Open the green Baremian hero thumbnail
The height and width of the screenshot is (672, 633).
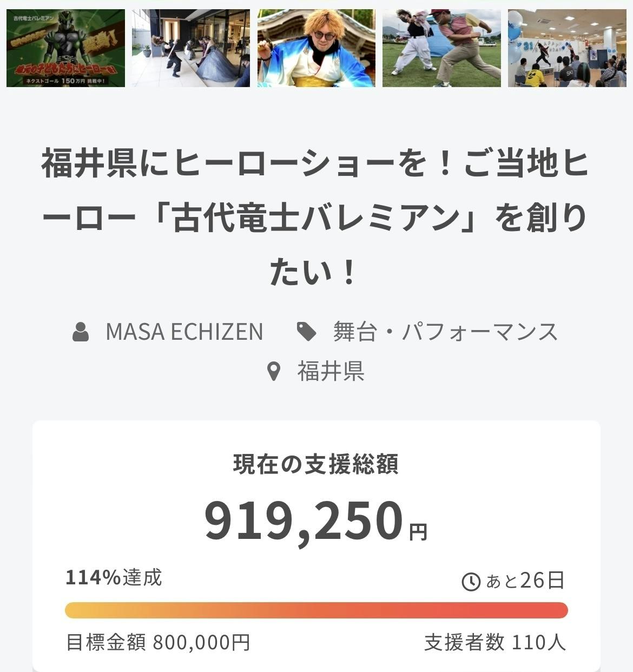(65, 48)
